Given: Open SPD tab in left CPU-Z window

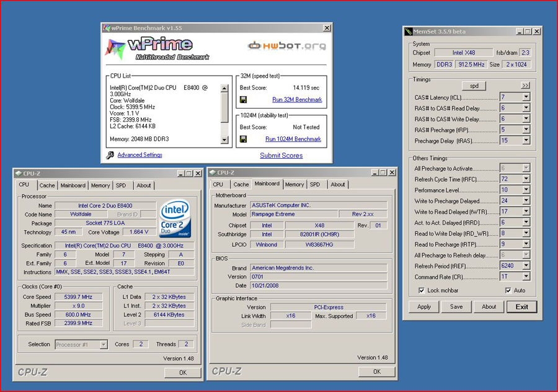Looking at the screenshot, I should click(121, 185).
